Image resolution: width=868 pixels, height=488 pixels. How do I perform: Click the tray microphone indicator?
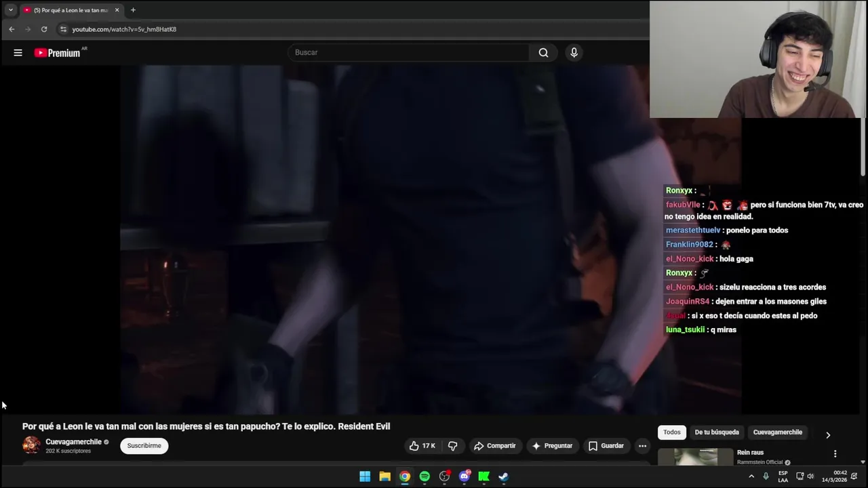[766, 476]
